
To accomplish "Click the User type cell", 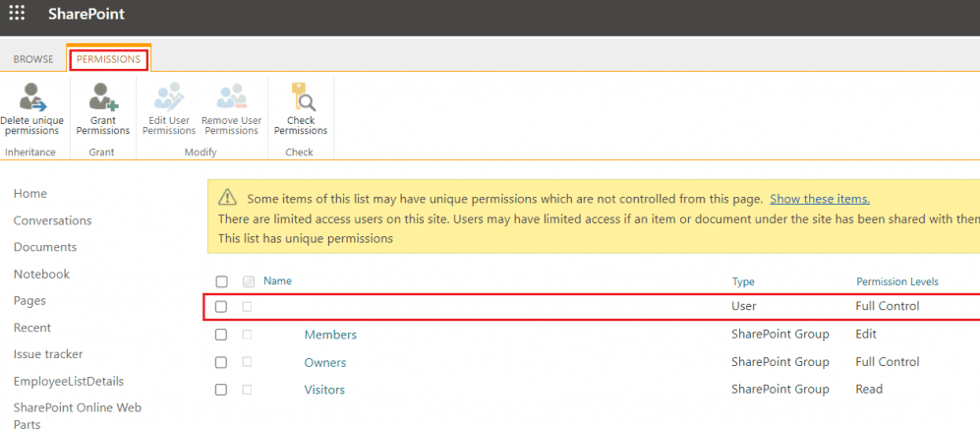I will pos(744,306).
